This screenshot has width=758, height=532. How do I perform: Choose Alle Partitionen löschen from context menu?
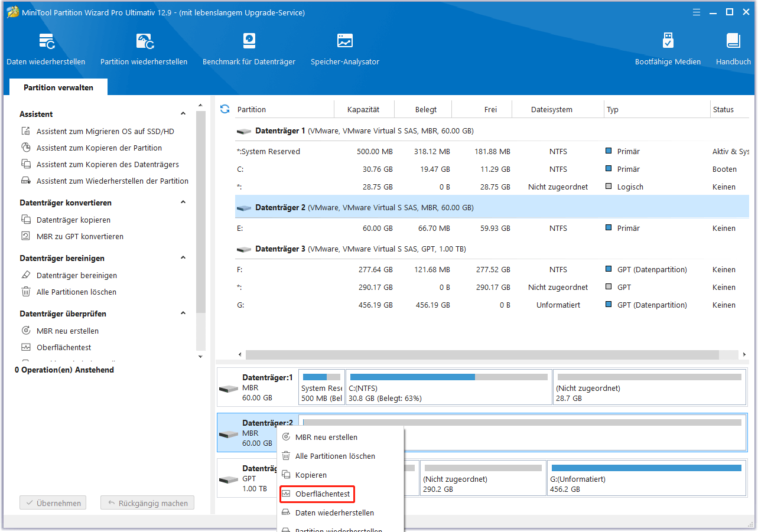(x=341, y=456)
